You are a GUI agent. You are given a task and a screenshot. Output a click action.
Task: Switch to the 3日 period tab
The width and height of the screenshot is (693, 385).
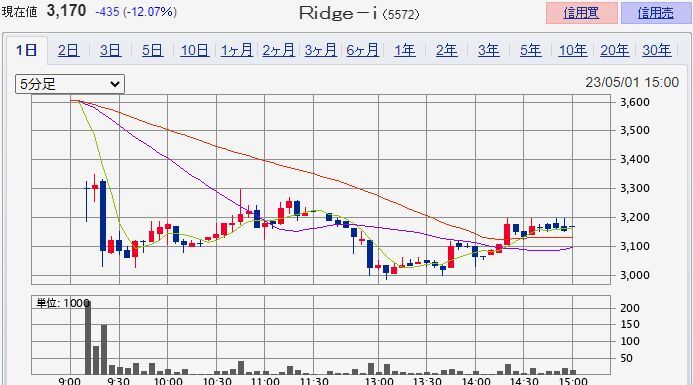click(x=110, y=50)
